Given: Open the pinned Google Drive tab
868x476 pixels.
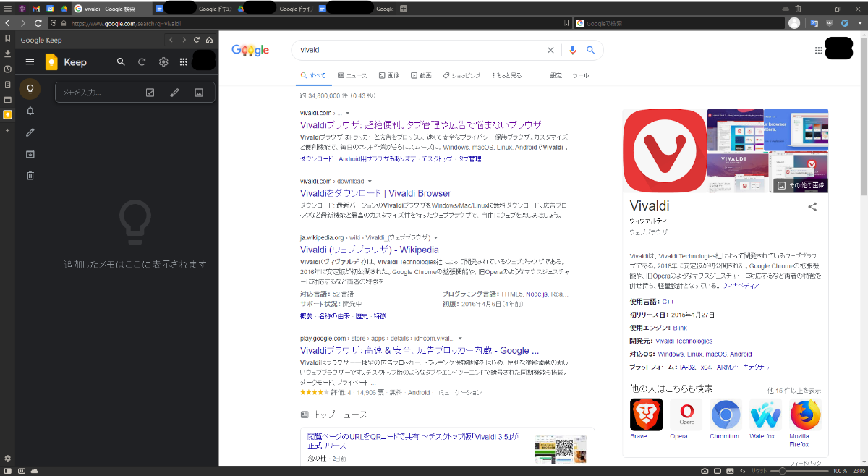Looking at the screenshot, I should 64,9.
